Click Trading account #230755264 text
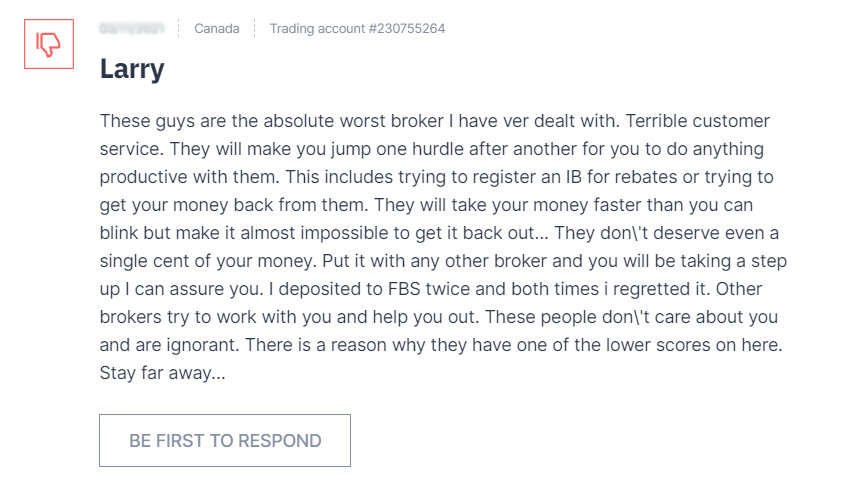The width and height of the screenshot is (842, 492). tap(357, 28)
